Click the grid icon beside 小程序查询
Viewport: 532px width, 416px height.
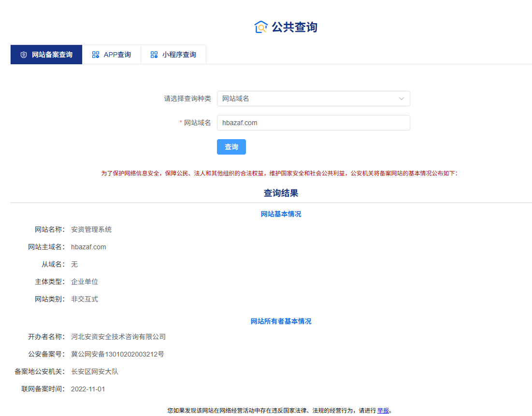pyautogui.click(x=154, y=55)
